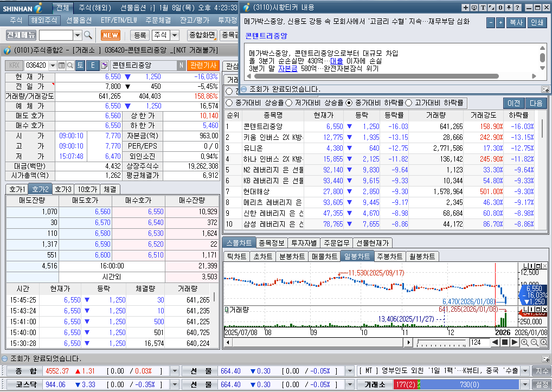Expand dropdown of the MT news ticker
552x392 pixels.
coord(525,371)
